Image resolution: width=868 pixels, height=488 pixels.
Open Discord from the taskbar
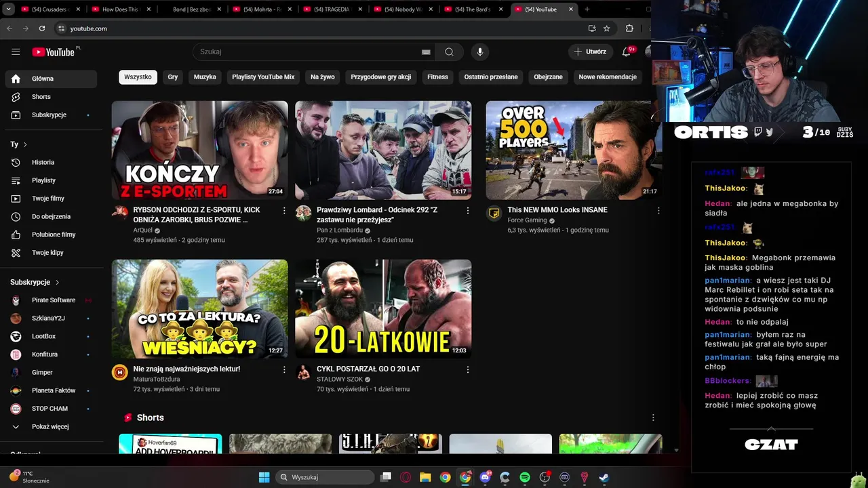click(x=485, y=477)
